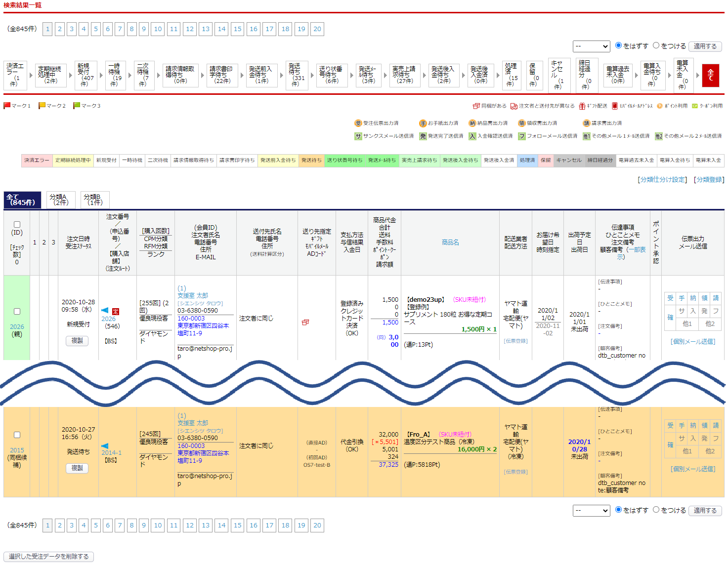
Task: Click the 受 order slip icon in first row
Action: pyautogui.click(x=670, y=298)
